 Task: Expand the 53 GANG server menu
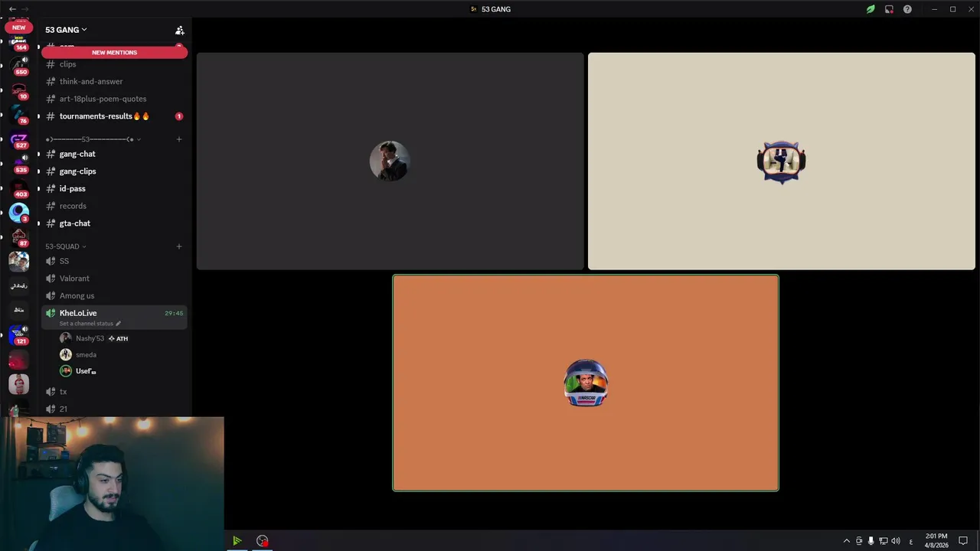coord(66,30)
